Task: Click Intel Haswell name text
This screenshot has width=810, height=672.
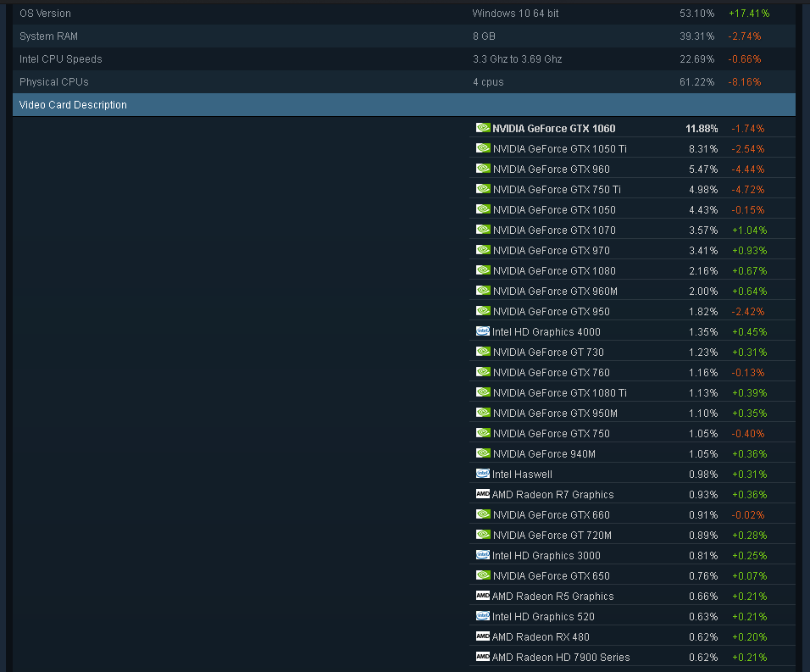Action: pos(522,475)
